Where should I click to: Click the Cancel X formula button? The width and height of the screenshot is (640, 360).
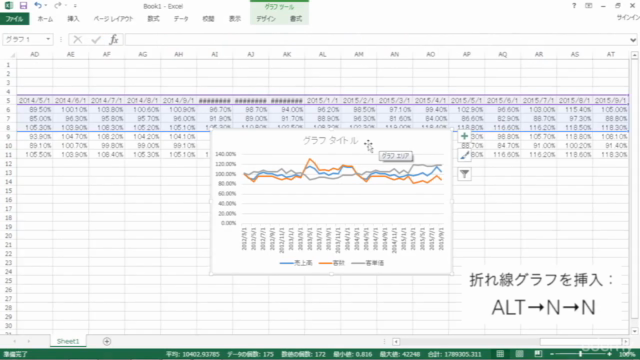[x=78, y=39]
